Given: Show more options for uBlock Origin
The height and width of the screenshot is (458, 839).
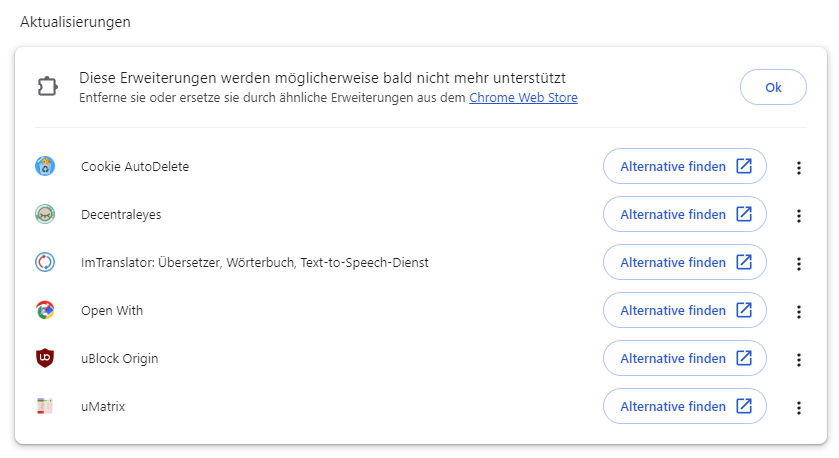Looking at the screenshot, I should point(798,360).
